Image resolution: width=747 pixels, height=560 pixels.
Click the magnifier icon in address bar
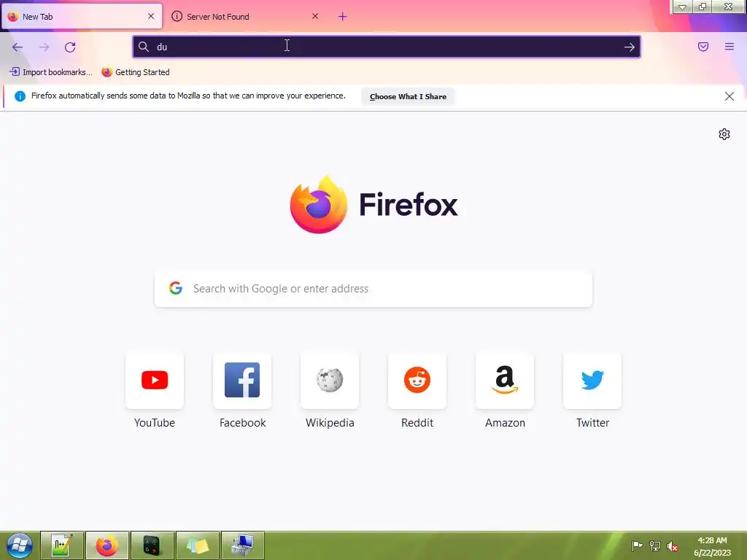[144, 47]
